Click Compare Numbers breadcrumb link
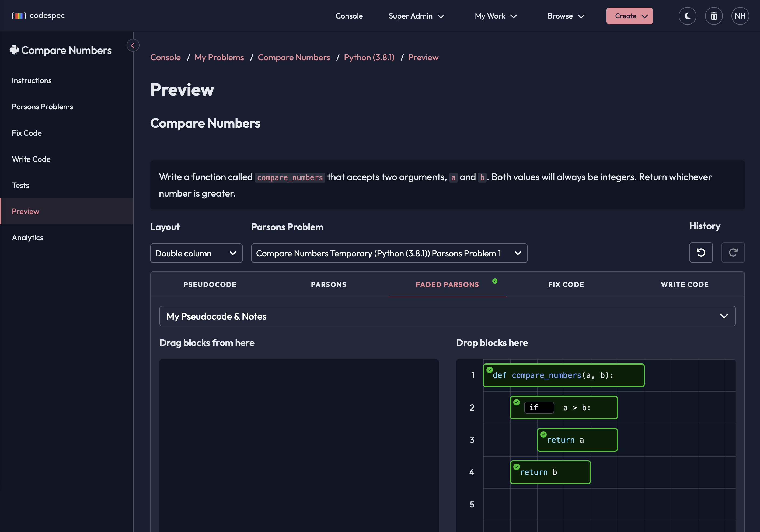Viewport: 760px width, 532px height. click(x=294, y=57)
